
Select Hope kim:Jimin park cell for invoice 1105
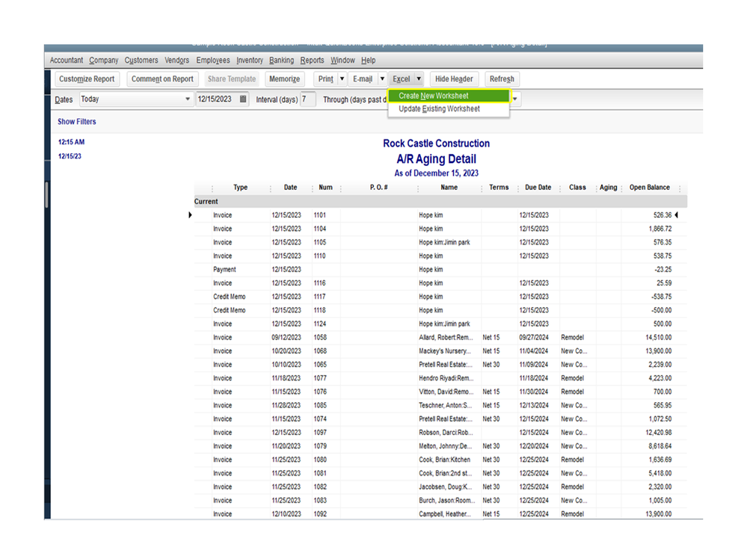tap(444, 242)
